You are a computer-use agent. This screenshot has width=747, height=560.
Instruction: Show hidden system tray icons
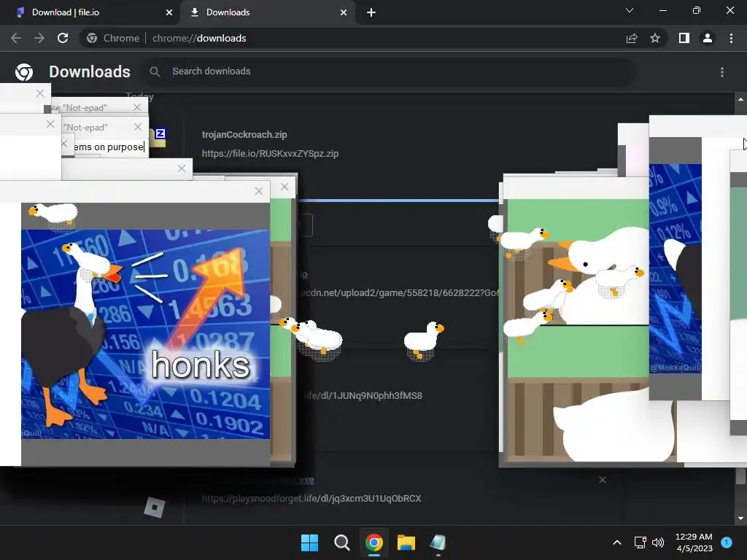pos(617,542)
